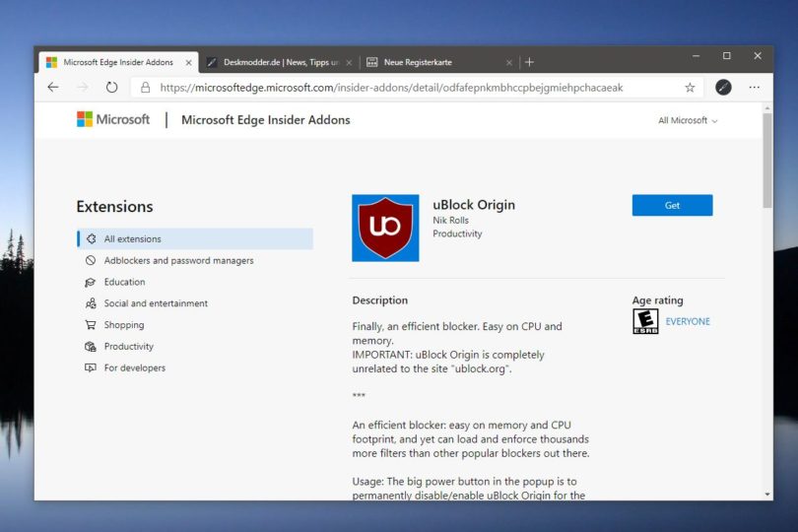Click the Description heading
The width and height of the screenshot is (798, 532).
pyautogui.click(x=379, y=300)
